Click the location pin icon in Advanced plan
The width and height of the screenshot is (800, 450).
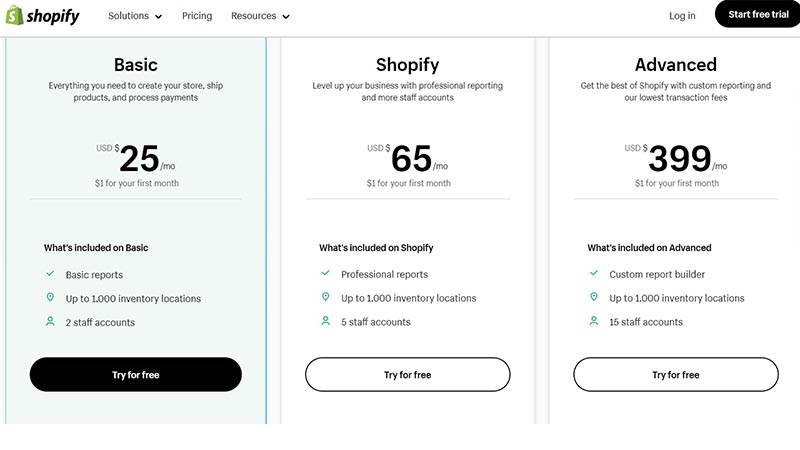[594, 296]
